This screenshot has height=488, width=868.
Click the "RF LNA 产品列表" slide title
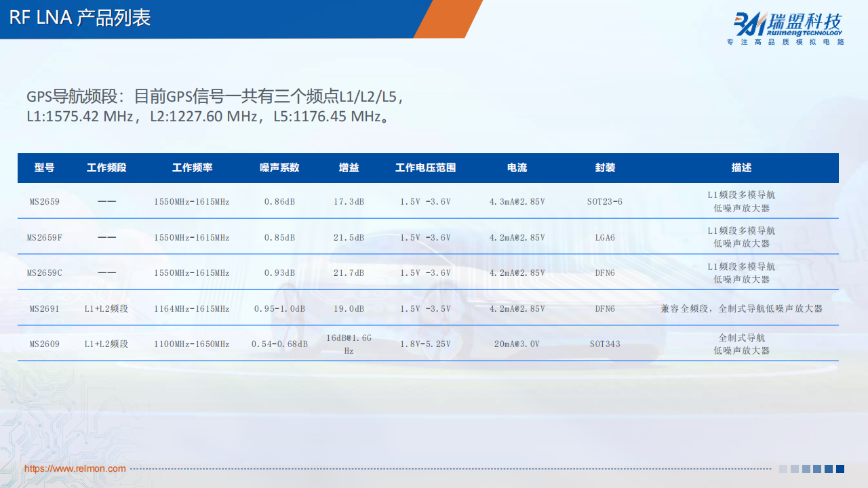tap(80, 18)
